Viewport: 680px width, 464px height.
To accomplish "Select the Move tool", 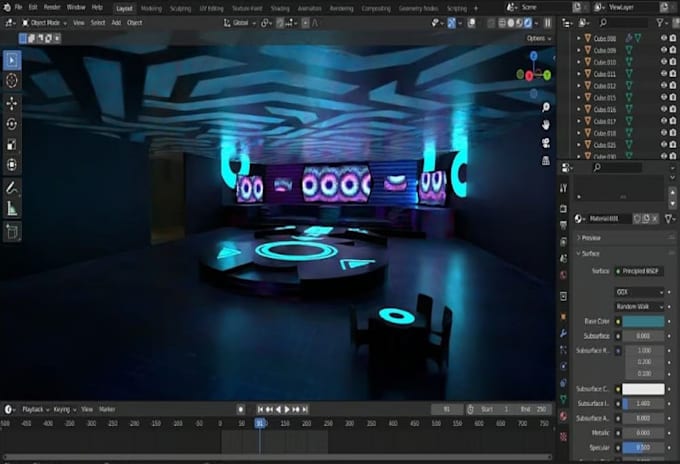I will click(12, 103).
